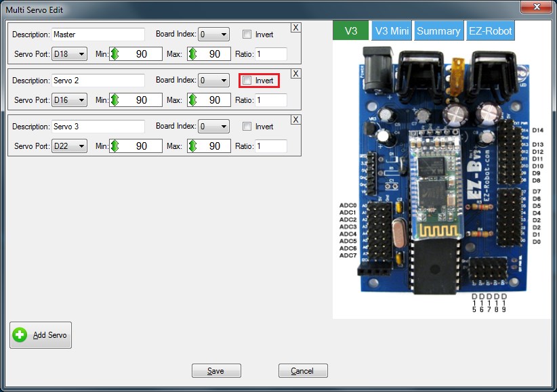The image size is (557, 392).
Task: Click green arrows on Servo 2 Min field
Action: click(115, 100)
